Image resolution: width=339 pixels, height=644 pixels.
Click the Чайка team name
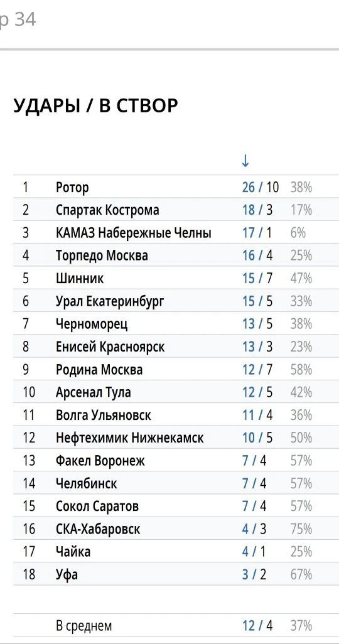click(73, 552)
